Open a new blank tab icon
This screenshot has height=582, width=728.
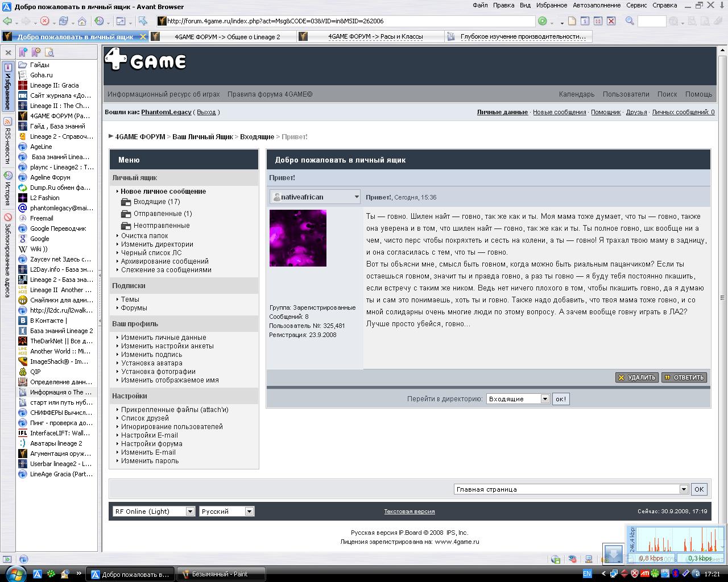572,21
